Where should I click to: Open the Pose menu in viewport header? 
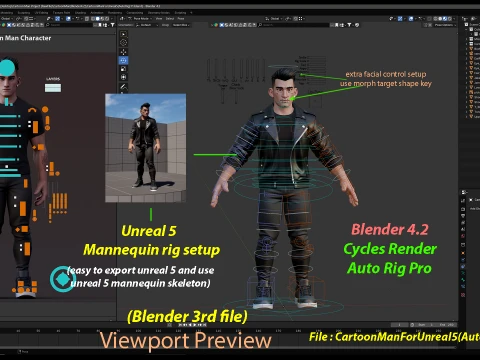click(181, 19)
